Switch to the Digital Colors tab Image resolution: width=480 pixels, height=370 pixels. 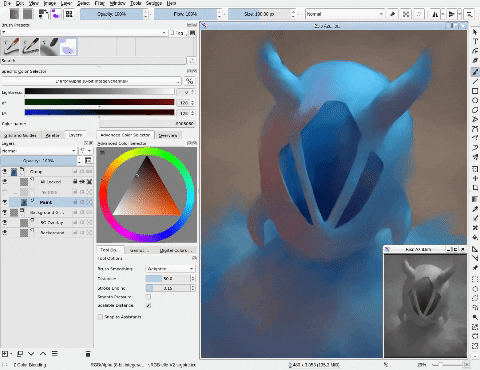pyautogui.click(x=176, y=250)
